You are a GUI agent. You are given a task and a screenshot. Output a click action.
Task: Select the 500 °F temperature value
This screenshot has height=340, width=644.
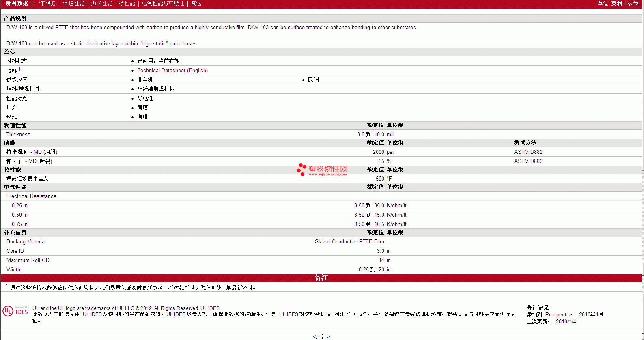384,179
